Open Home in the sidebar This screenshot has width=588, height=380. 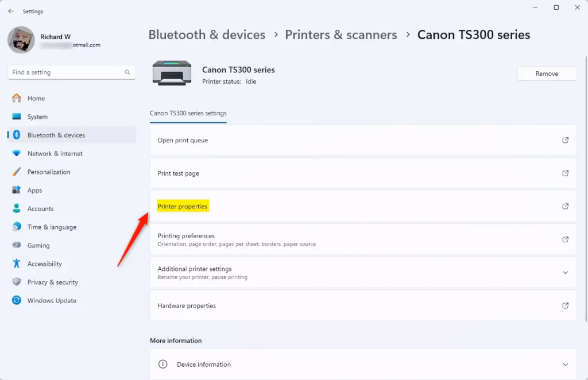(72, 98)
